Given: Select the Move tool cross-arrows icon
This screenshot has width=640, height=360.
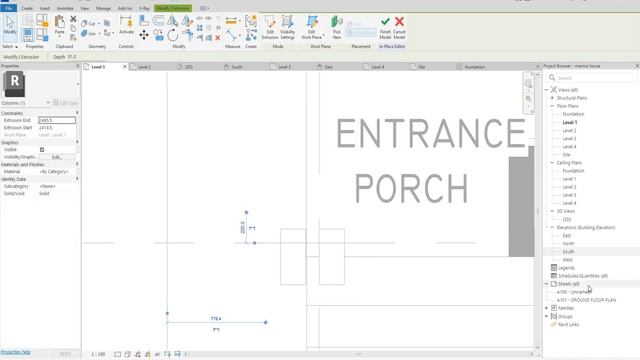Looking at the screenshot, I should tap(144, 35).
